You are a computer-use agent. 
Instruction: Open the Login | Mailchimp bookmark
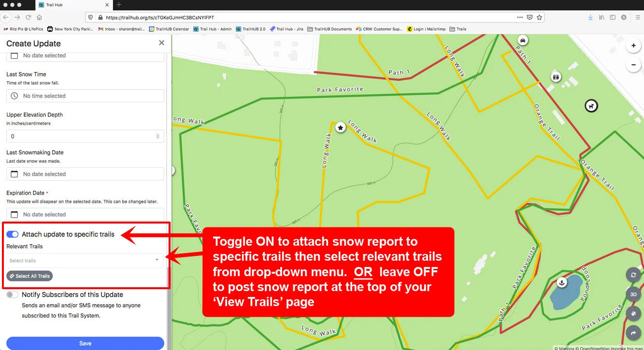426,29
